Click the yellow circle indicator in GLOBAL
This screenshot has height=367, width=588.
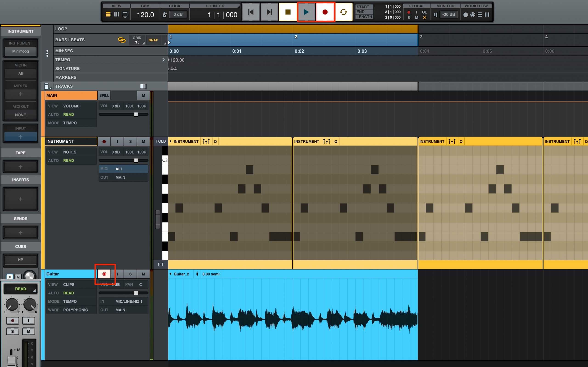(424, 18)
